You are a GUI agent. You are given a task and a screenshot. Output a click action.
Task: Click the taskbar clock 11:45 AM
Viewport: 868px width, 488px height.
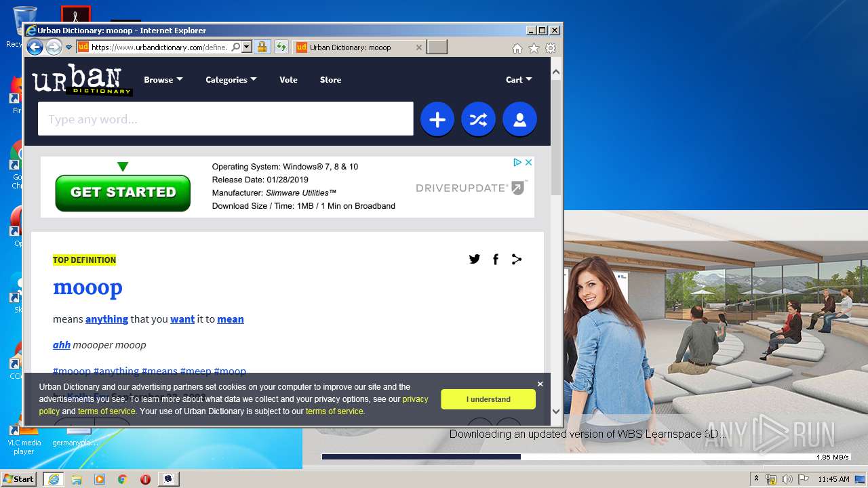coord(834,479)
